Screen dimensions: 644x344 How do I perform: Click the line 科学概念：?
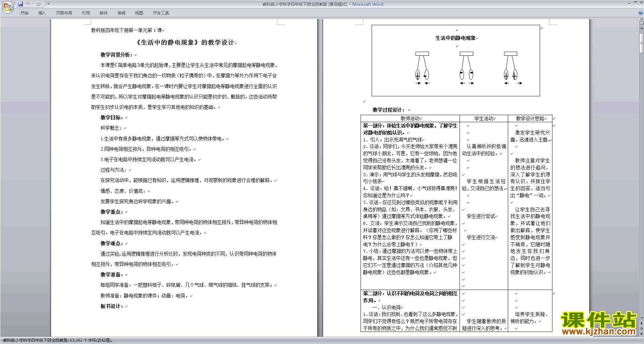[112, 128]
